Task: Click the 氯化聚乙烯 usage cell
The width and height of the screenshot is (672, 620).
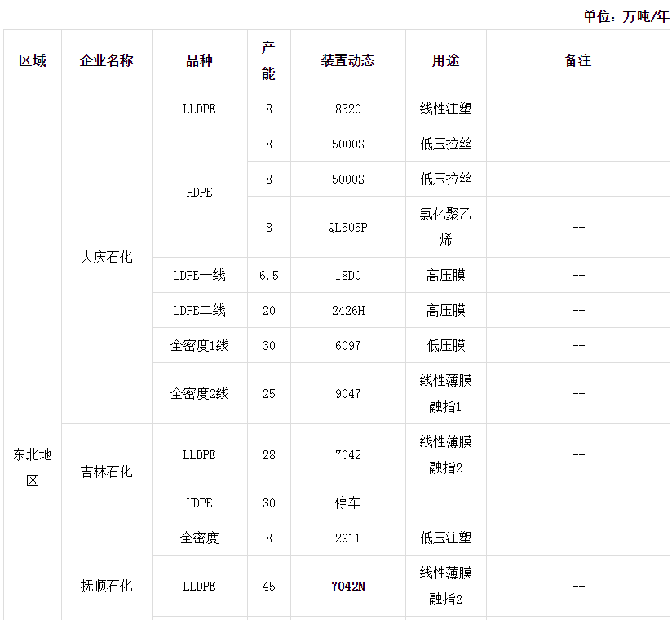Action: click(446, 228)
